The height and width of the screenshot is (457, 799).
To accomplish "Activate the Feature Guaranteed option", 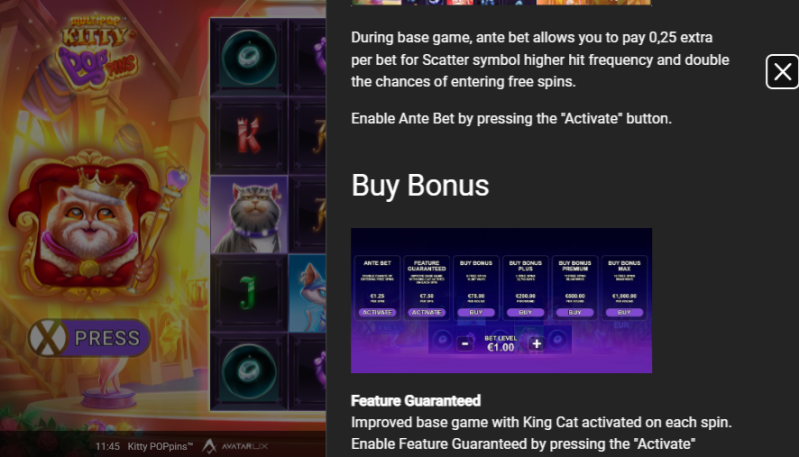I will click(x=427, y=312).
